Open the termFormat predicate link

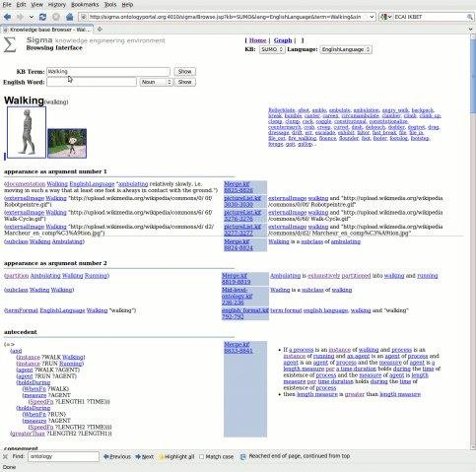(22, 310)
